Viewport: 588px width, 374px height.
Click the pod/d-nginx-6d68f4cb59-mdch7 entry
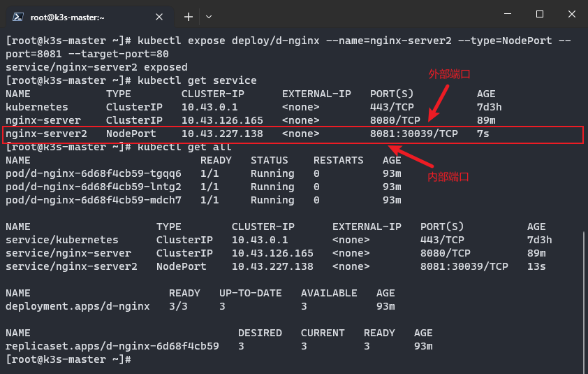[x=94, y=200]
